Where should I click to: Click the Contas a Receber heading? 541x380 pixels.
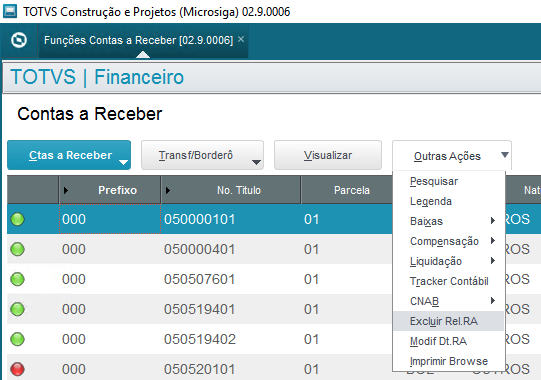point(90,114)
